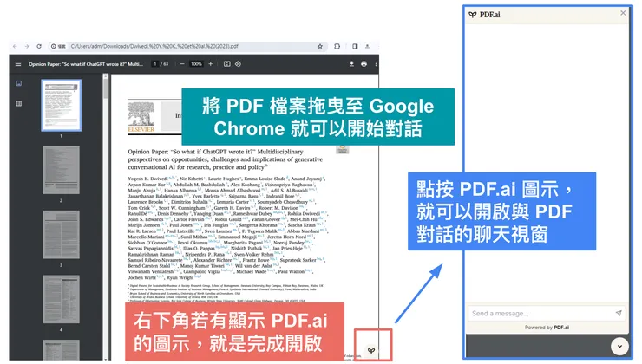The height and width of the screenshot is (364, 642).
Task: Click PDF.ai logo in chat header
Action: point(484,15)
